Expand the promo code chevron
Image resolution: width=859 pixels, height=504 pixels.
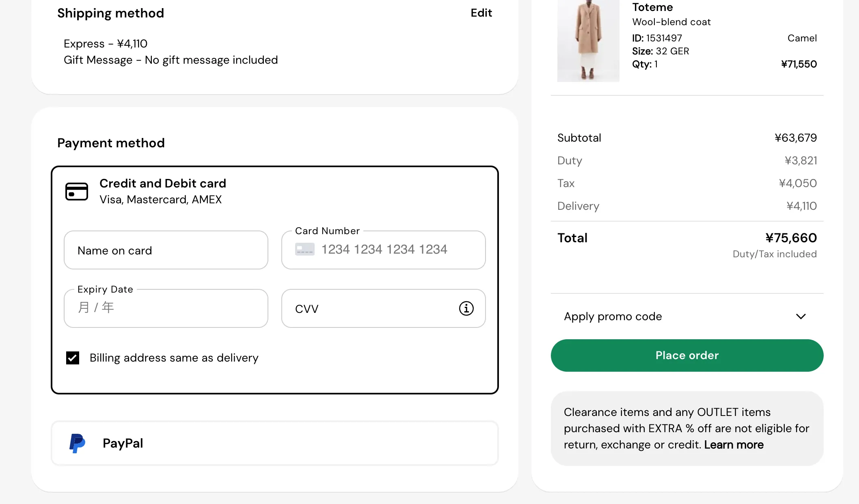801,317
